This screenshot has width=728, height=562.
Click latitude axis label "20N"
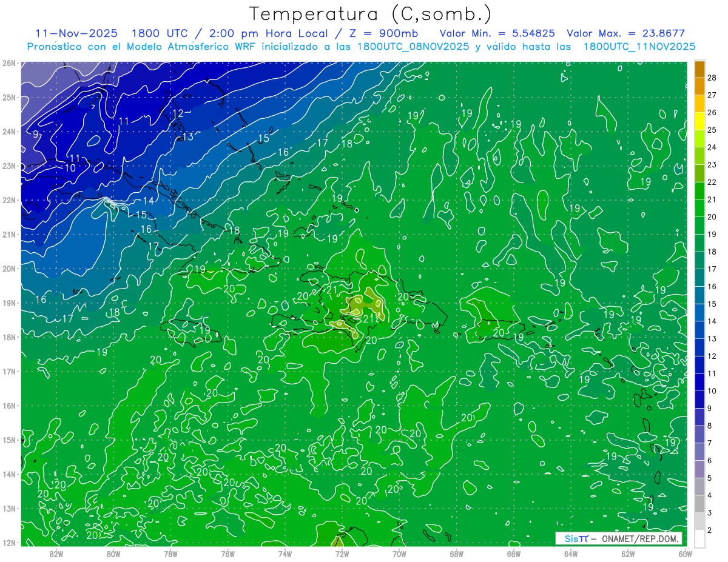point(8,268)
